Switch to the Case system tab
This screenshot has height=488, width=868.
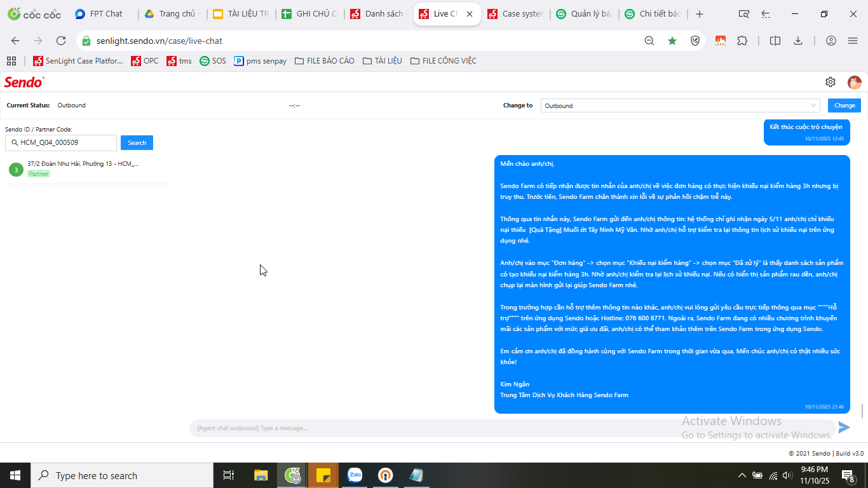coord(515,14)
